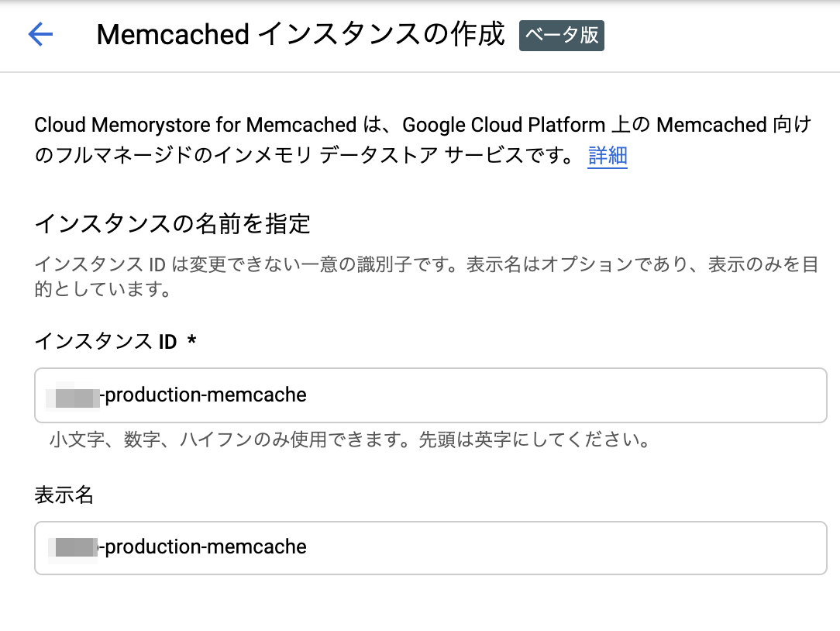Click the blurred prefix in 表示名 field
This screenshot has height=631, width=840.
click(x=74, y=547)
